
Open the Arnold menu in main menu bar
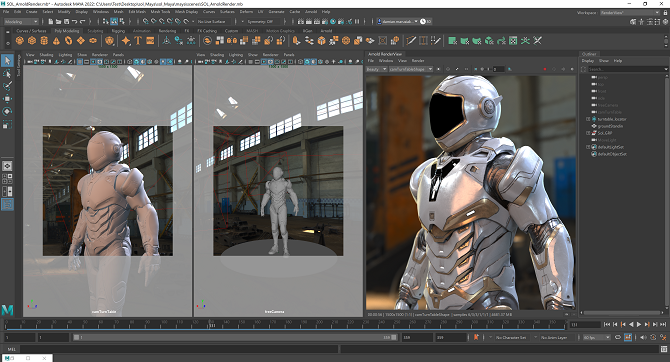(311, 12)
